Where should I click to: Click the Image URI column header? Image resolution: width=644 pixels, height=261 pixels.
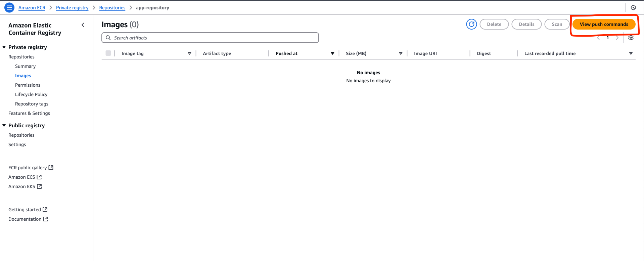coord(425,53)
